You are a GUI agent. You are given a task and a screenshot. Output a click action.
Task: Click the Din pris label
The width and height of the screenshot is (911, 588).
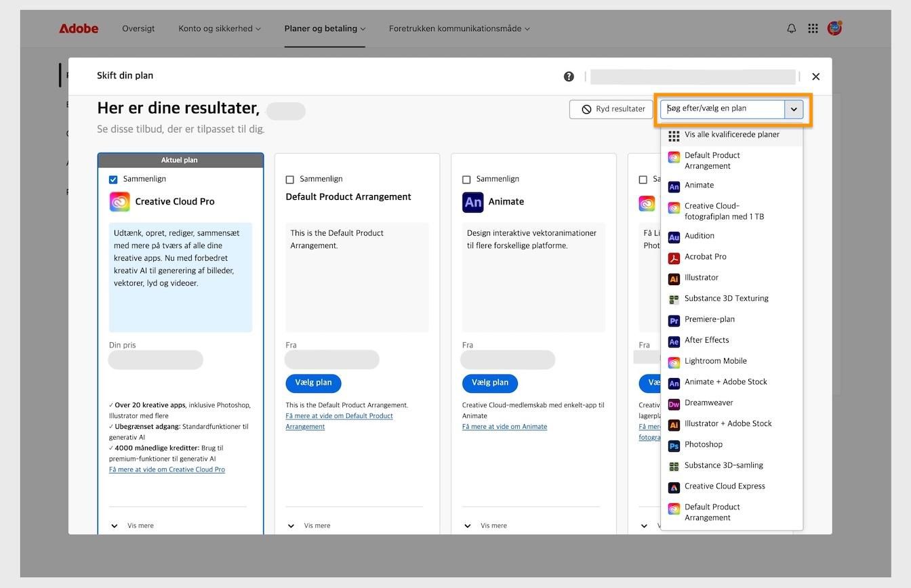coord(123,345)
